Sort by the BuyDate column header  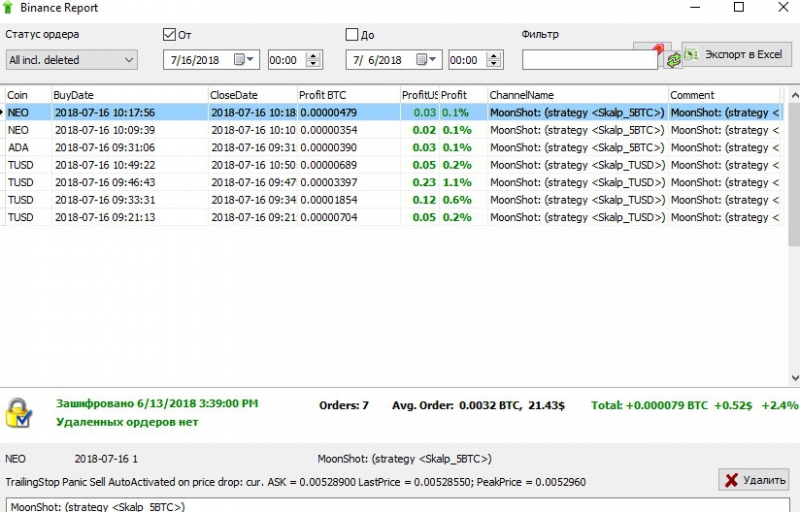coord(130,95)
